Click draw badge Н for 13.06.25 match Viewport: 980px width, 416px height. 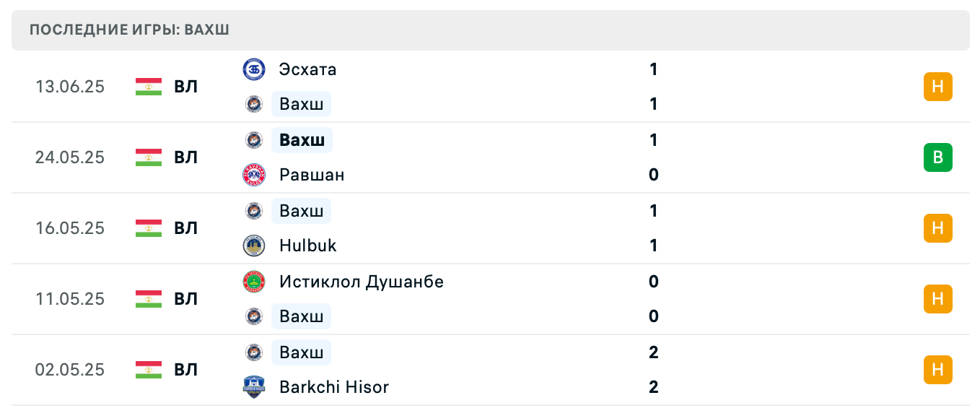pyautogui.click(x=937, y=87)
